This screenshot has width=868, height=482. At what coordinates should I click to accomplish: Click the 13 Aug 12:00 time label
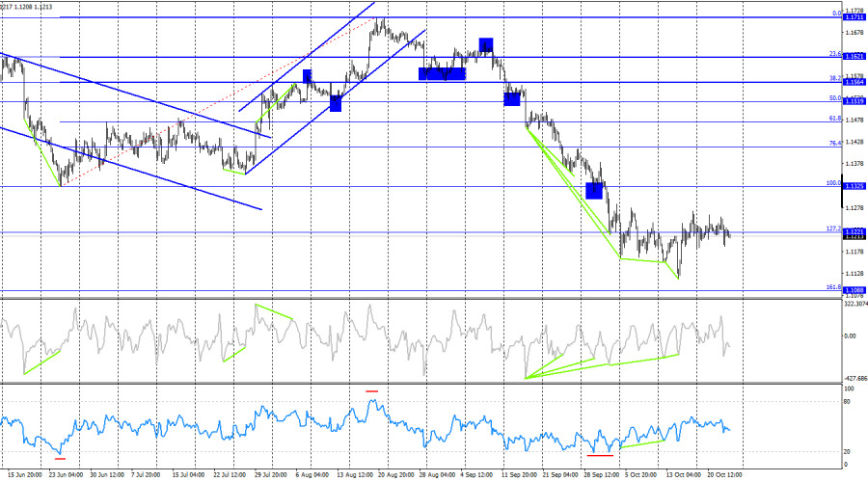[354, 475]
